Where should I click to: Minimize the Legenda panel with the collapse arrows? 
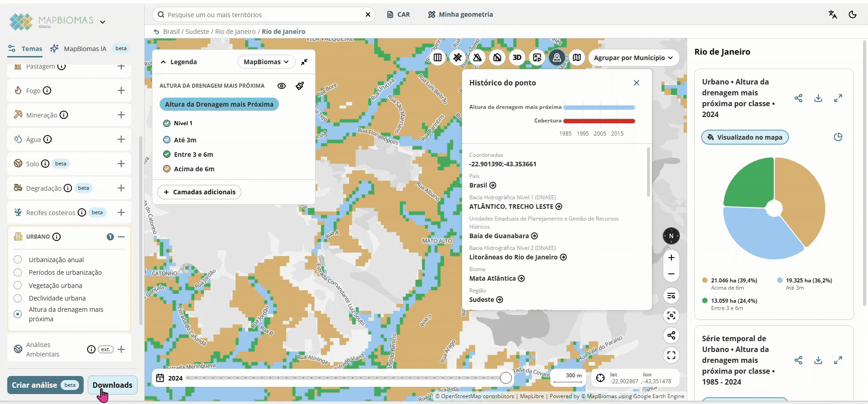point(304,62)
